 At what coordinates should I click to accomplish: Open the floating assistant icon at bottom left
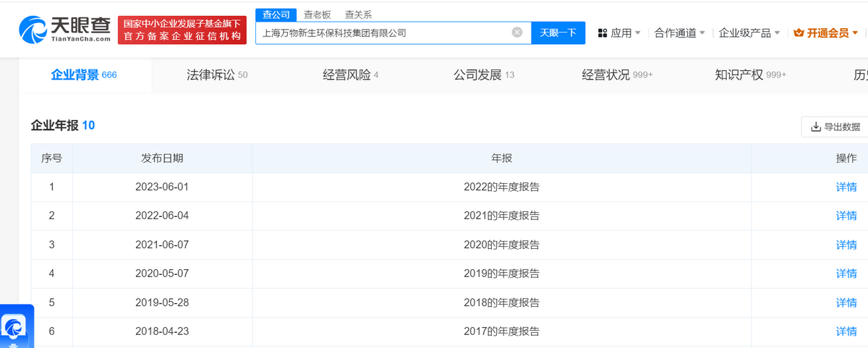point(14,327)
